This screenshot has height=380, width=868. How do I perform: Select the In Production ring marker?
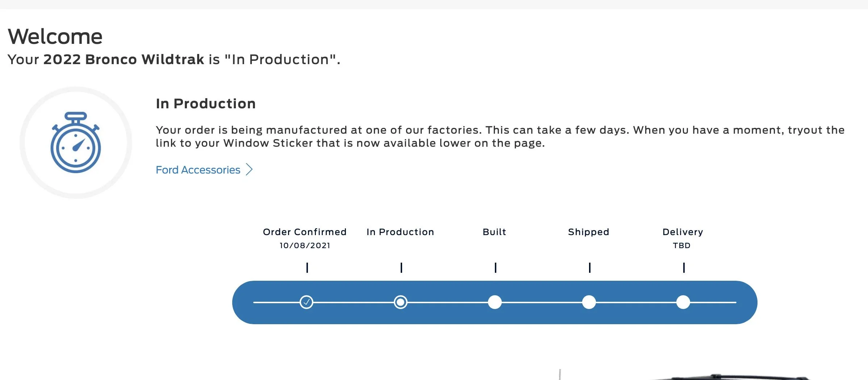401,302
